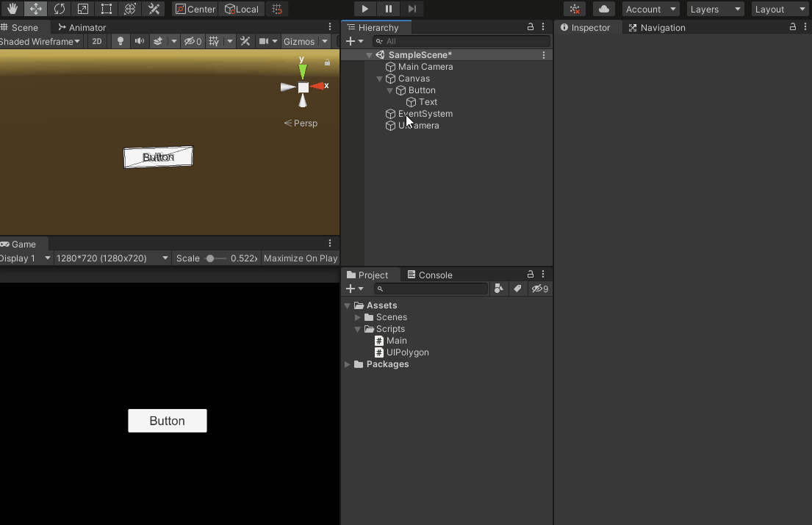Select the Rotate tool

coord(60,9)
